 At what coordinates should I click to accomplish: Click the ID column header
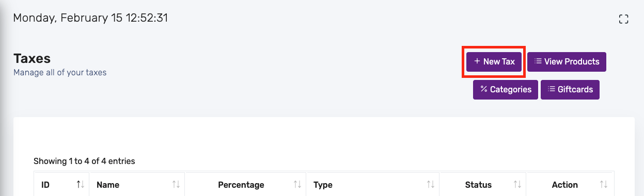pyautogui.click(x=61, y=185)
